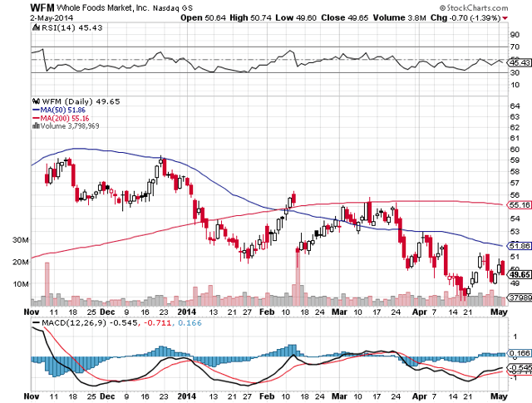
Task: Click the 20M volume axis label
Action: (21, 262)
